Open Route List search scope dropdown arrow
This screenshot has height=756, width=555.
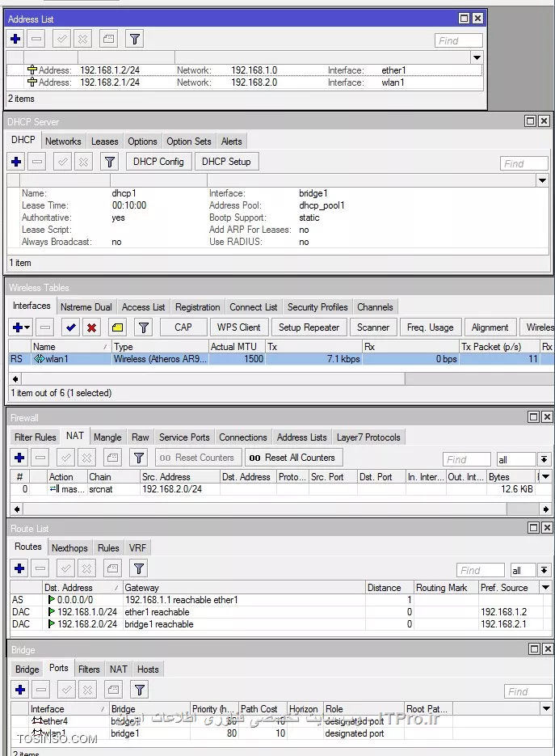click(544, 570)
